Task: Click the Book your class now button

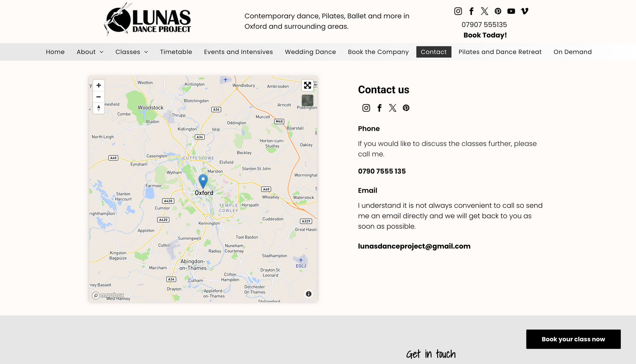Action: 573,339
